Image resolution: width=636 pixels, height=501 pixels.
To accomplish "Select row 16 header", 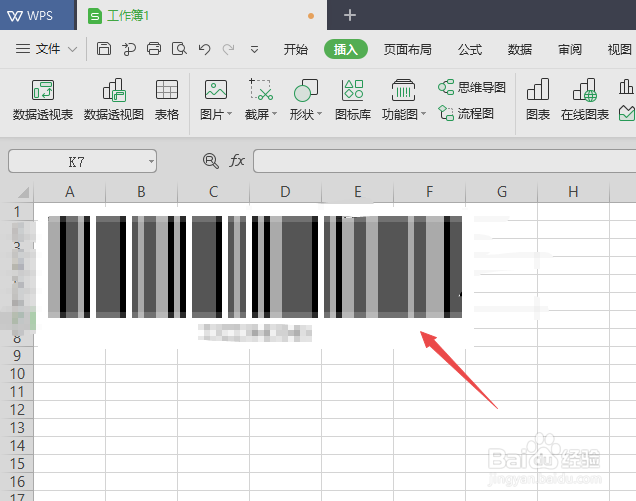I will pos(17,482).
